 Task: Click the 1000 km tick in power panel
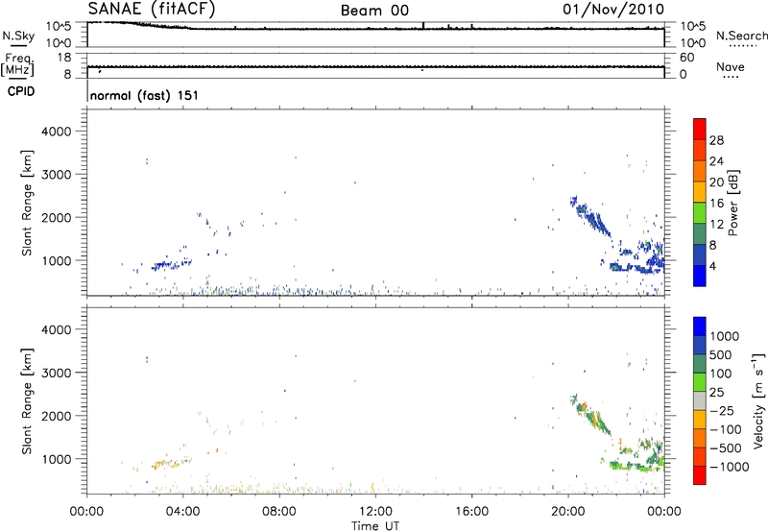click(56, 260)
